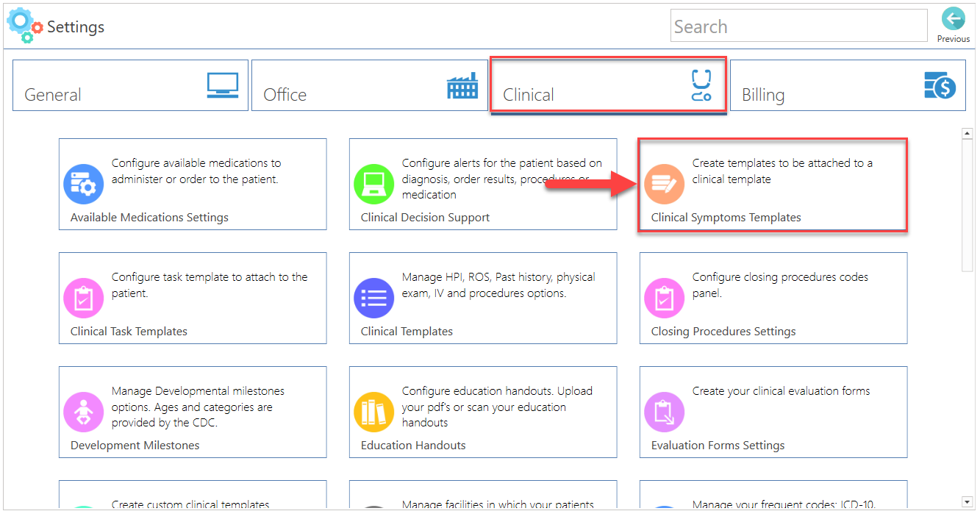Screen dimensions: 980x511
Task: Click the General tab monitor icon
Action: 223,85
